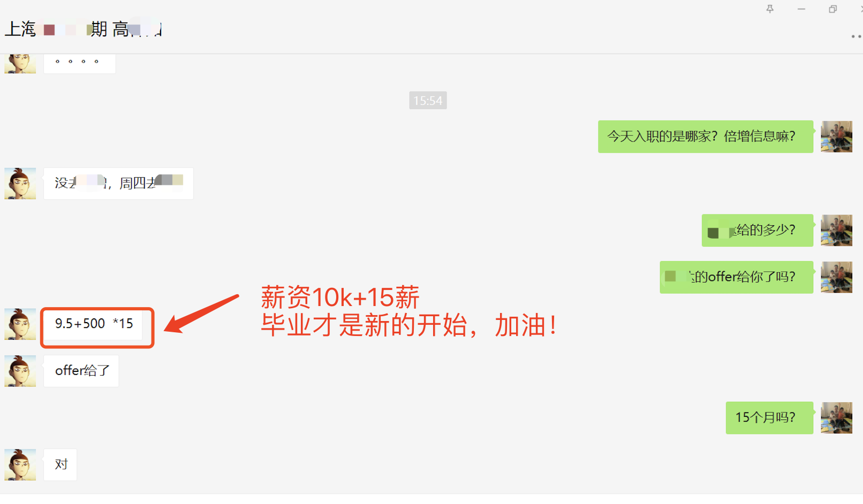This screenshot has width=863, height=504.
Task: Select the '今天入职的是哪家？倍增信息嘛？' message bubble
Action: (706, 137)
